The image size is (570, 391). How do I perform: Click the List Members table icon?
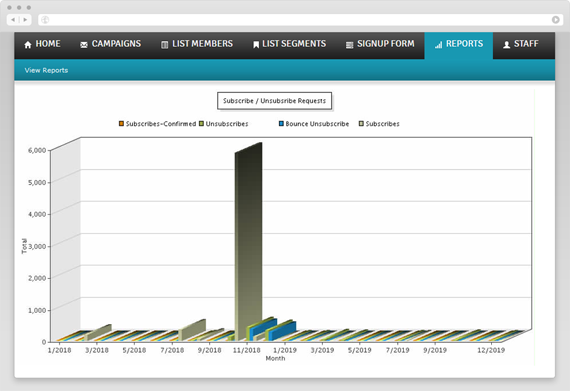tap(165, 45)
